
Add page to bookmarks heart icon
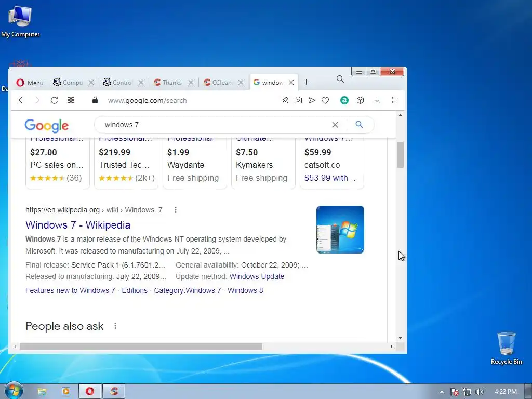pos(325,100)
